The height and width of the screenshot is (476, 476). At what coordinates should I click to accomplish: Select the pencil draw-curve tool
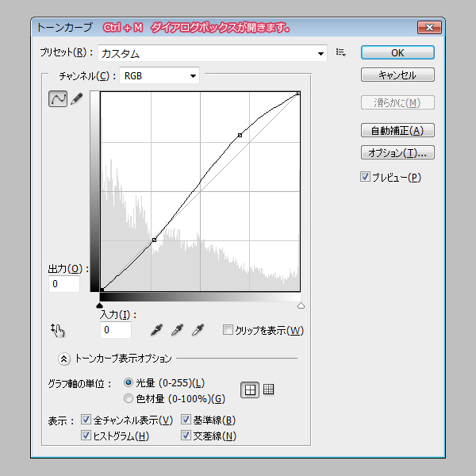77,99
